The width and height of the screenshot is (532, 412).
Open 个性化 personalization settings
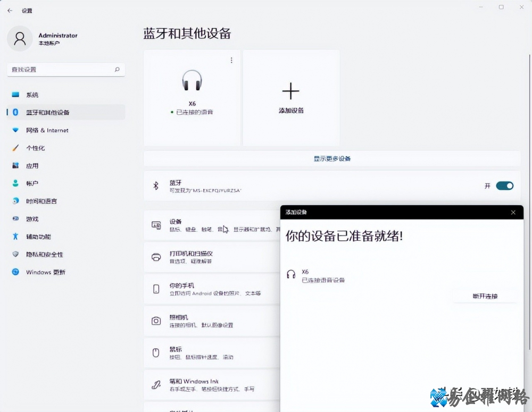pos(36,148)
